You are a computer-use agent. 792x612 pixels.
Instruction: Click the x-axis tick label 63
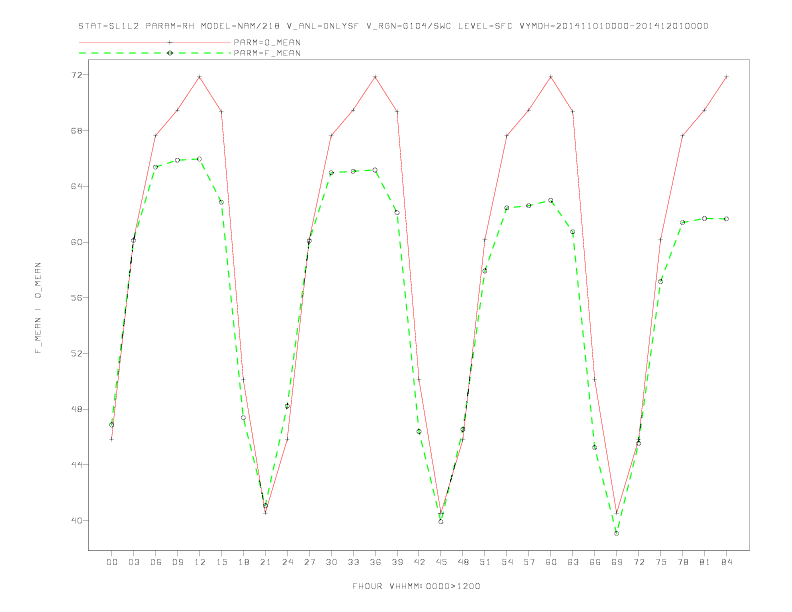[573, 562]
